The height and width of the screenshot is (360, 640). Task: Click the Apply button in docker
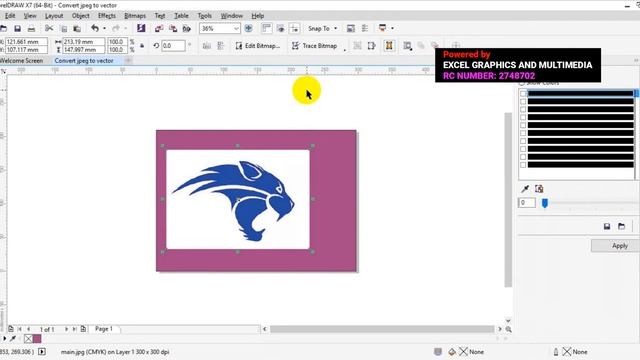pos(616,246)
